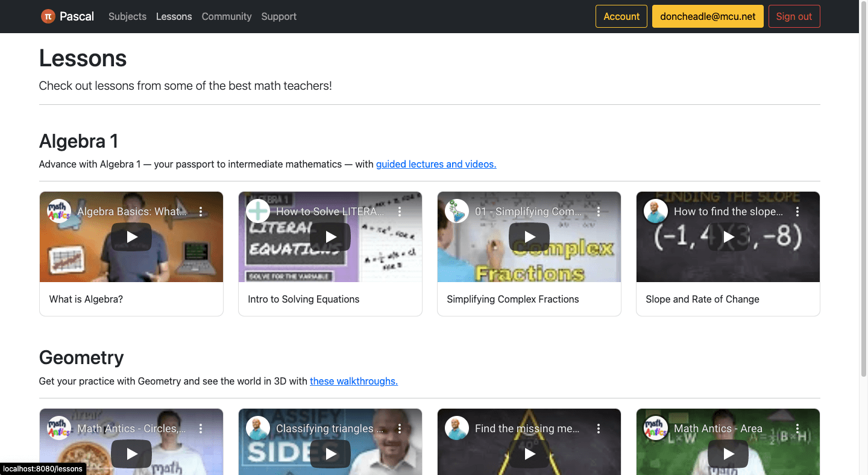Click the Math Antics avatar on "What is Algebra?"
Screen dimensions: 868x475
58,211
